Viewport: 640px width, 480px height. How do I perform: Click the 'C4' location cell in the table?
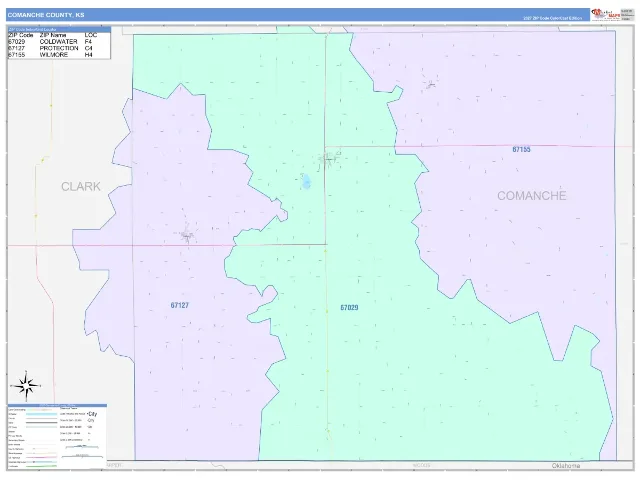pyautogui.click(x=89, y=48)
